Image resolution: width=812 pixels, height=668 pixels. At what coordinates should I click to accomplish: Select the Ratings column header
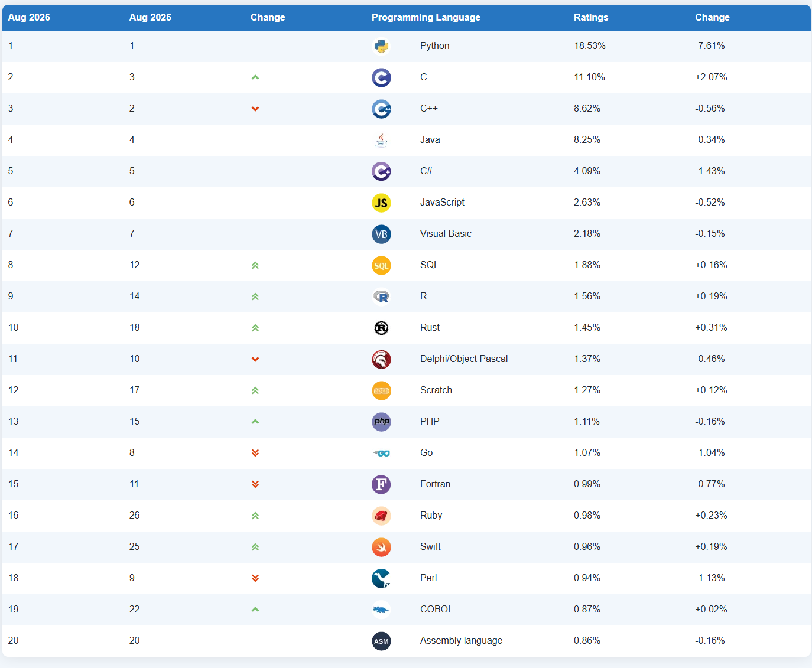pos(591,18)
